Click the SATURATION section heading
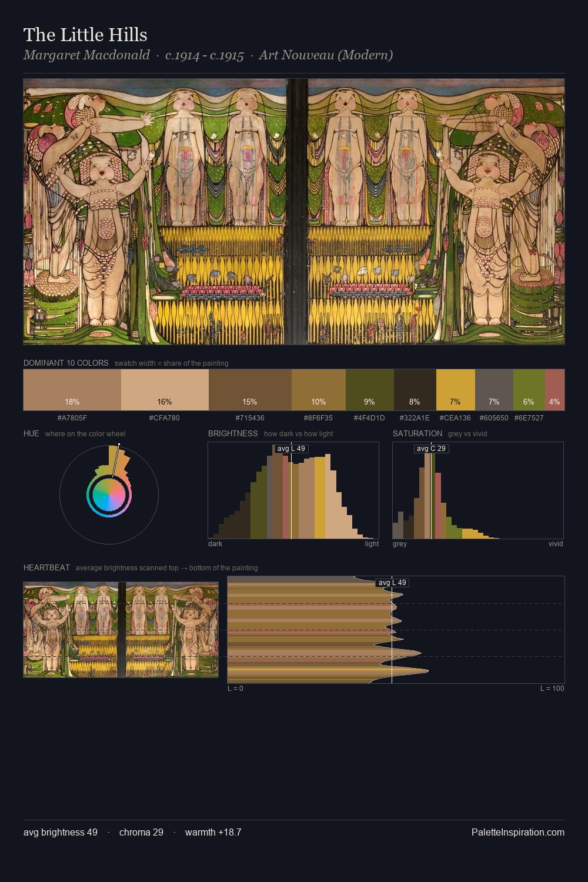Image resolution: width=588 pixels, height=882 pixels. [417, 433]
